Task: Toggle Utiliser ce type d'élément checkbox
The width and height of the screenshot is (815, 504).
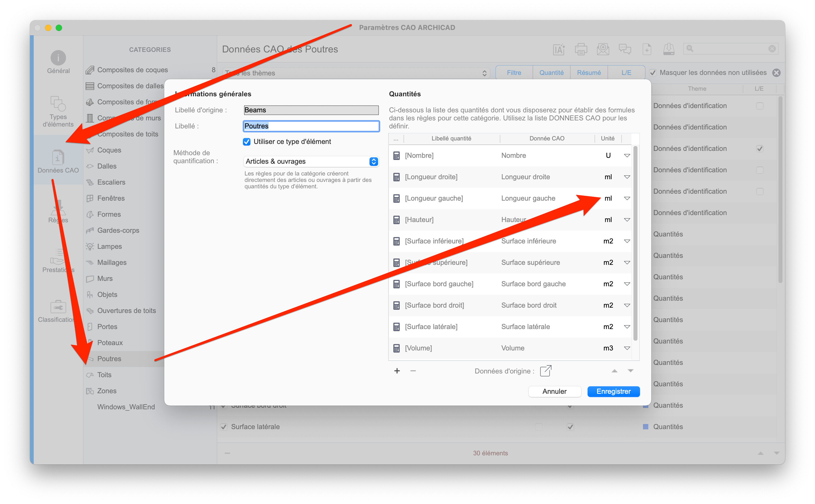Action: pyautogui.click(x=247, y=142)
